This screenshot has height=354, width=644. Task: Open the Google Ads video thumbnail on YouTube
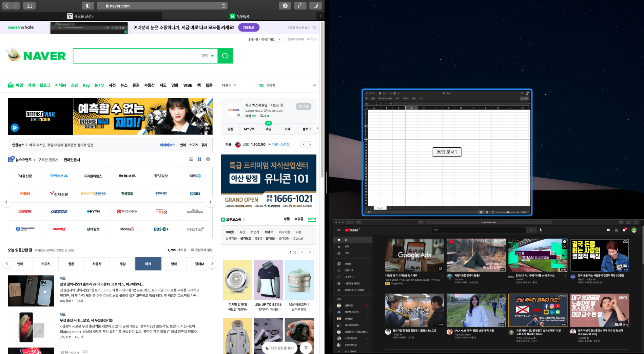[x=414, y=255]
